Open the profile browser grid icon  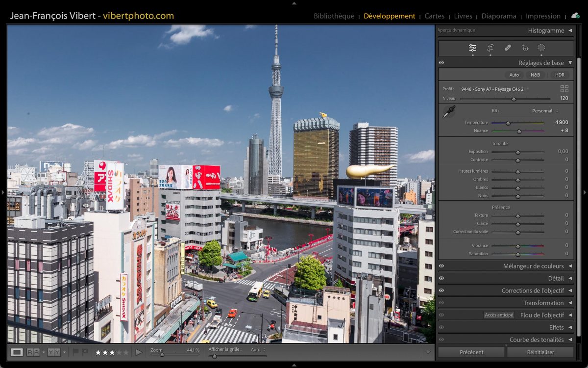[564, 89]
